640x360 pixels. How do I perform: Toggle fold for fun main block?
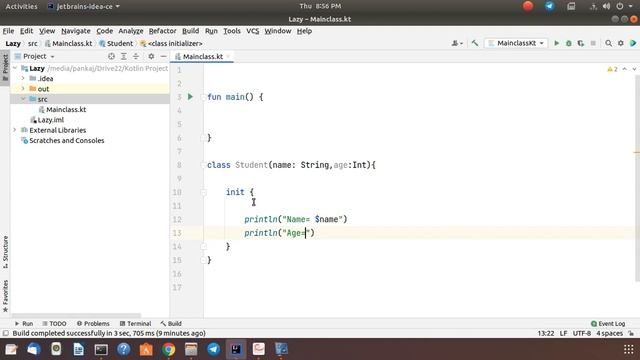coord(203,97)
